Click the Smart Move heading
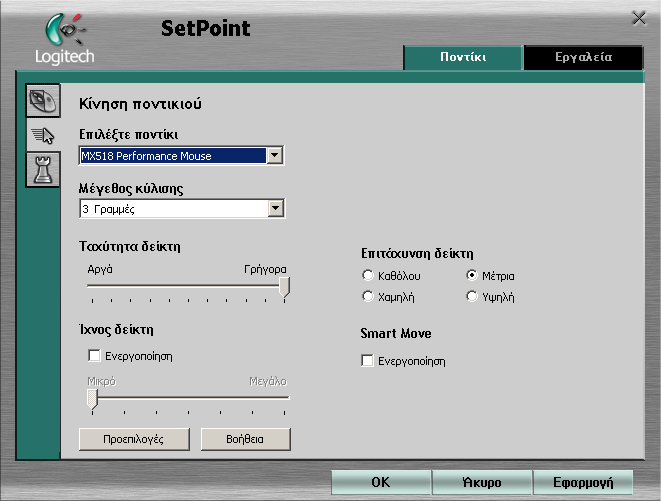The image size is (661, 501). (396, 334)
